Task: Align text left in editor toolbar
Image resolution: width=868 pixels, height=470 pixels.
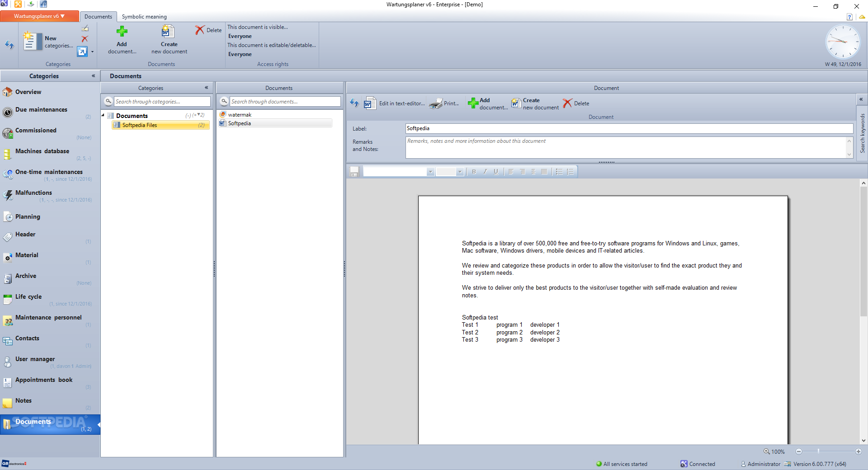Action: coord(511,172)
